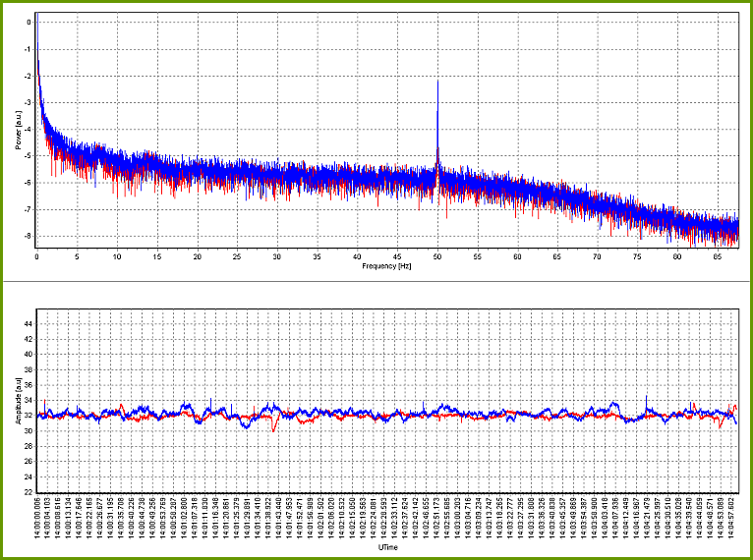Click the UTime axis label
Viewport: 753px width, 560px height.
(x=387, y=547)
